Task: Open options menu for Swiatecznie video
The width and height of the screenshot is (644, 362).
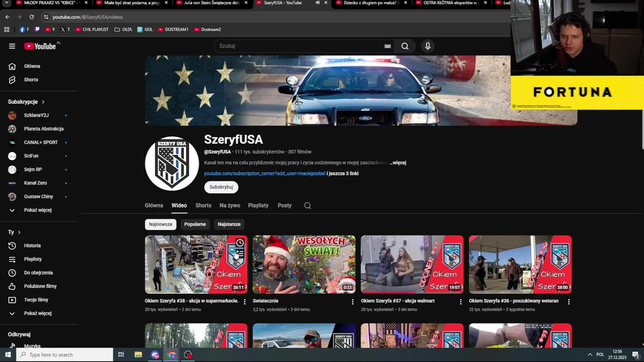Action: (352, 302)
